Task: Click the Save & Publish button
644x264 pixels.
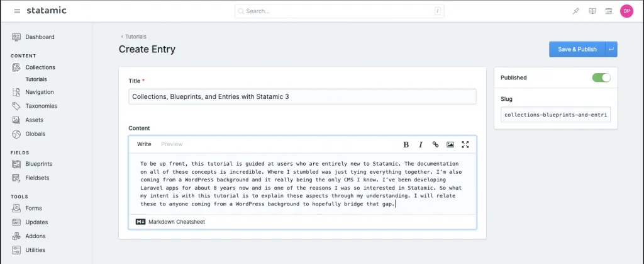Action: coord(577,49)
